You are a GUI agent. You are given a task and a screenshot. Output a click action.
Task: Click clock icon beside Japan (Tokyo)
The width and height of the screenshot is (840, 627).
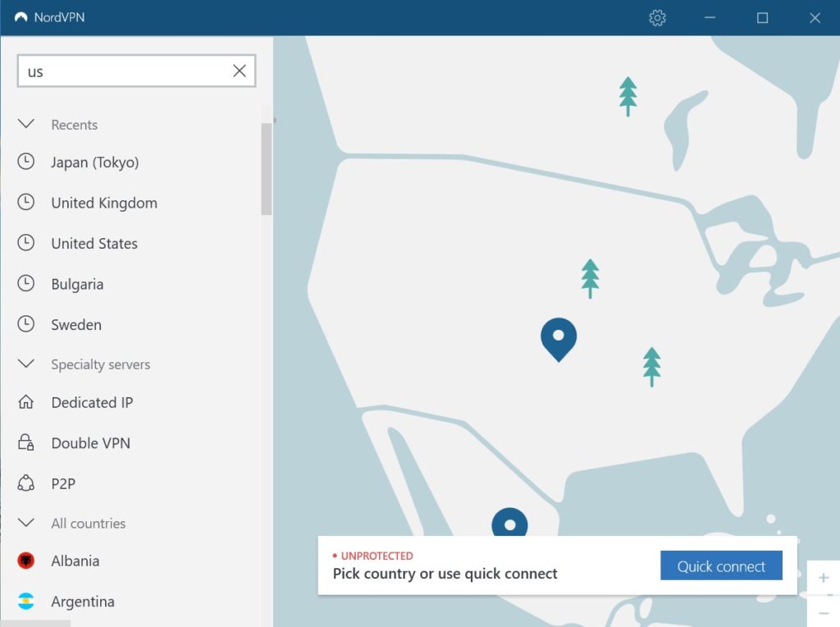click(25, 162)
